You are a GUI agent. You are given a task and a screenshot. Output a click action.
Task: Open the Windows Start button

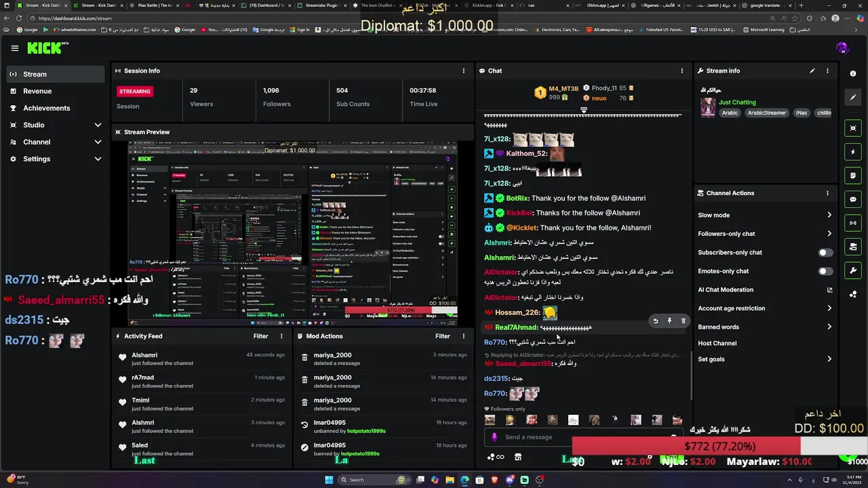click(x=329, y=480)
